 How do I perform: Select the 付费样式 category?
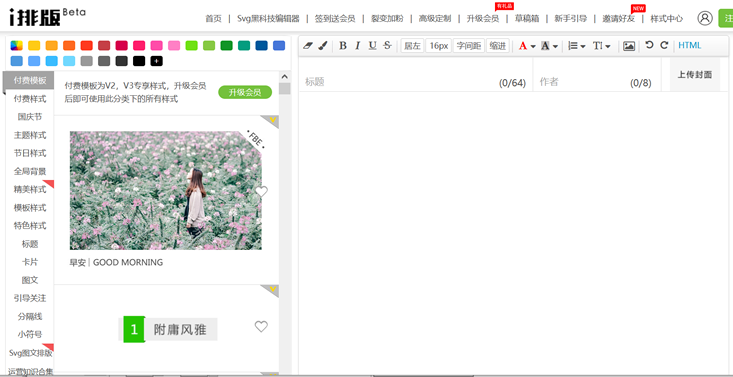coord(30,99)
